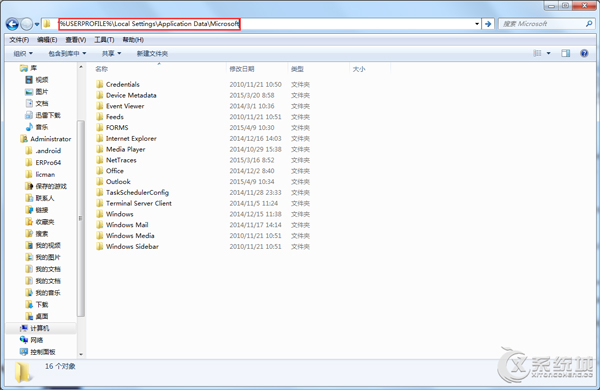Viewport: 600px width, 390px height.
Task: Open the 编辑(E) menu
Action: [47, 40]
